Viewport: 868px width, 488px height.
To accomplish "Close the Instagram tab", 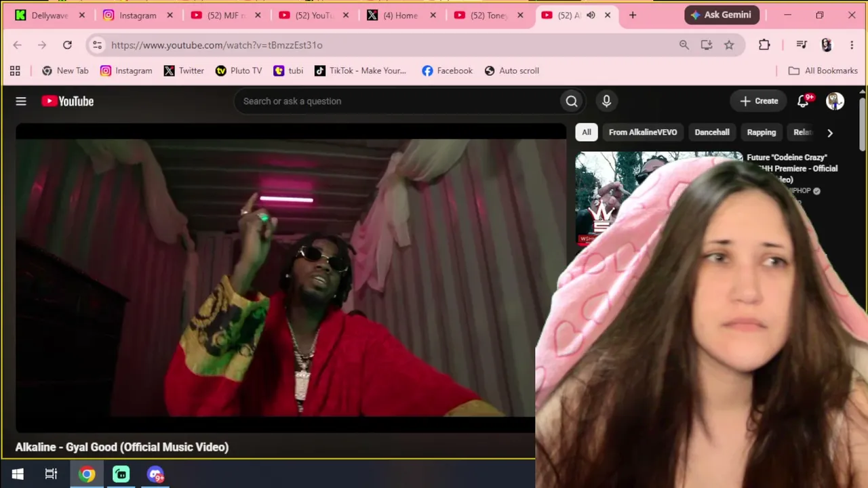I will click(x=170, y=15).
